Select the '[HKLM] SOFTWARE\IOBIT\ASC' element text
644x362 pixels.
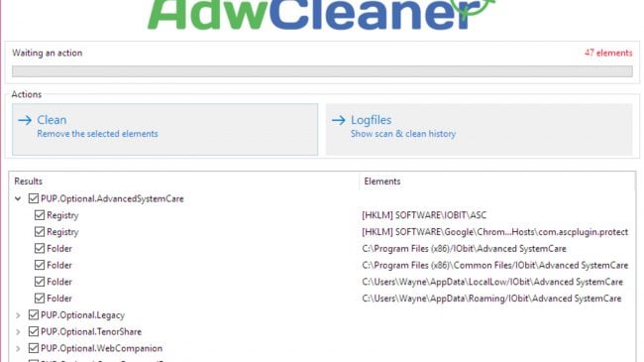pyautogui.click(x=424, y=215)
